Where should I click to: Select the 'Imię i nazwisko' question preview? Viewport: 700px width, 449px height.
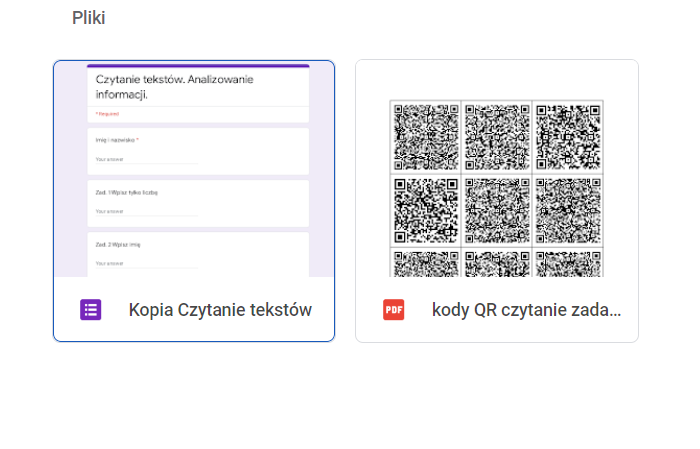point(197,150)
